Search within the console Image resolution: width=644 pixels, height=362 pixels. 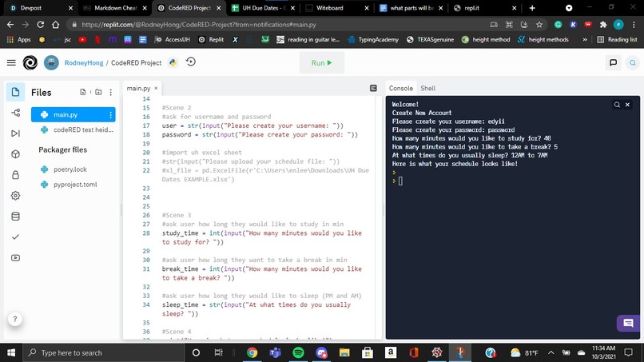pos(617,105)
